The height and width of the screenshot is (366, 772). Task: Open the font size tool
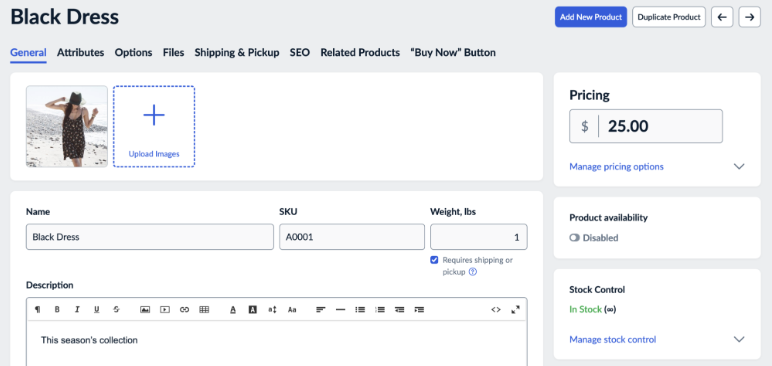click(272, 309)
